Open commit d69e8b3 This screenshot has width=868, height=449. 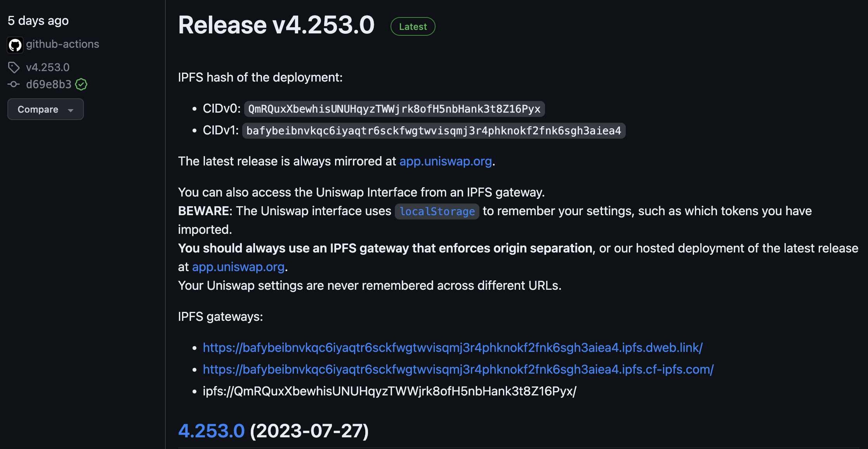click(49, 84)
